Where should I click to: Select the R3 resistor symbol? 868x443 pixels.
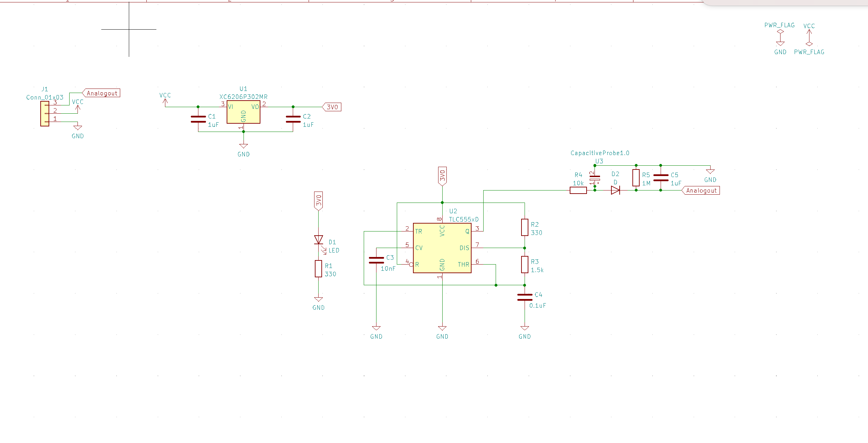click(x=525, y=265)
